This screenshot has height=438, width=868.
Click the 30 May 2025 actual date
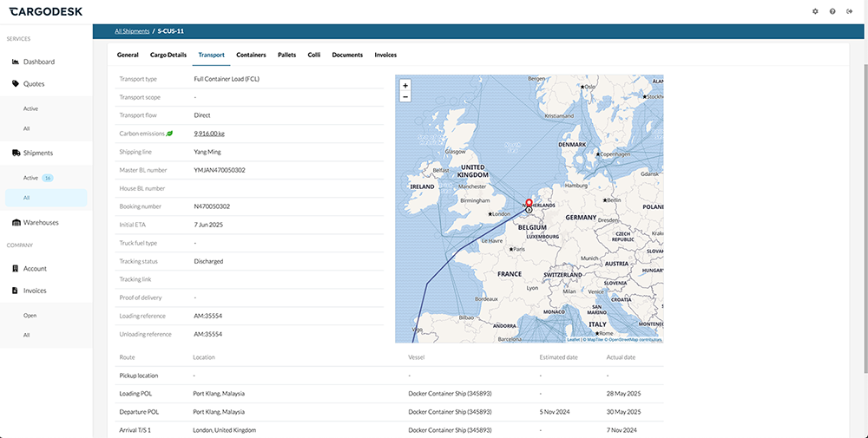pos(624,412)
